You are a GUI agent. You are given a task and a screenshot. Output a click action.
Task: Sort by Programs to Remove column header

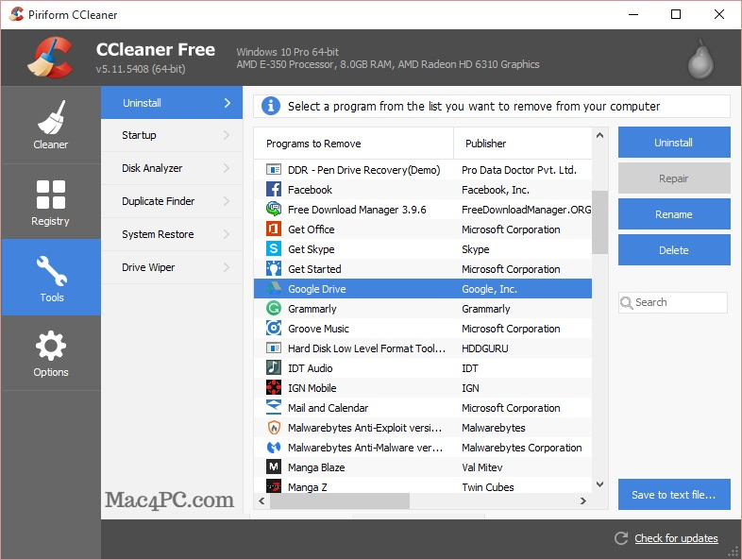tap(353, 144)
